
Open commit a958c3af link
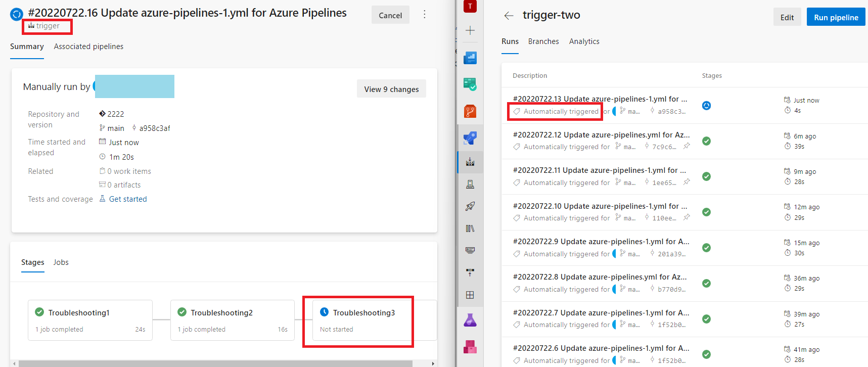pos(155,128)
